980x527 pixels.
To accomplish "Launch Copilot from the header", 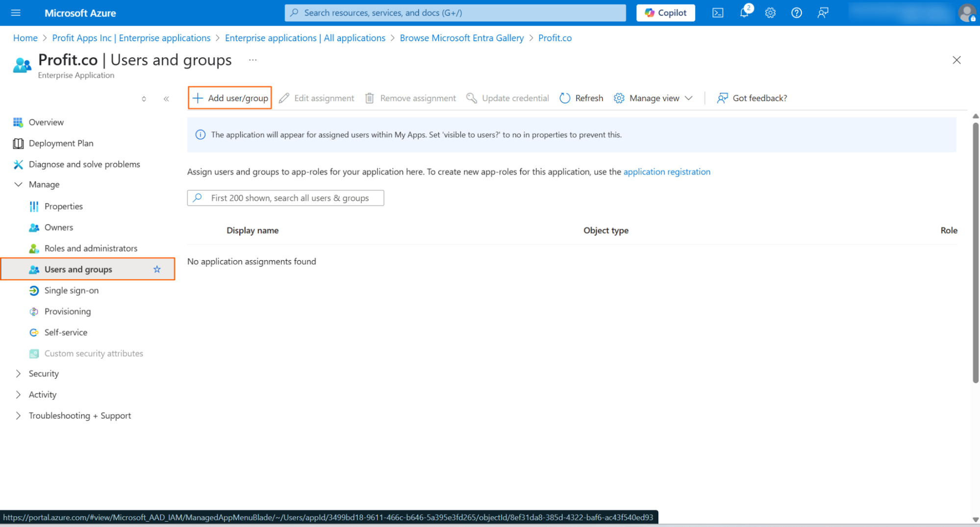I will pyautogui.click(x=665, y=13).
